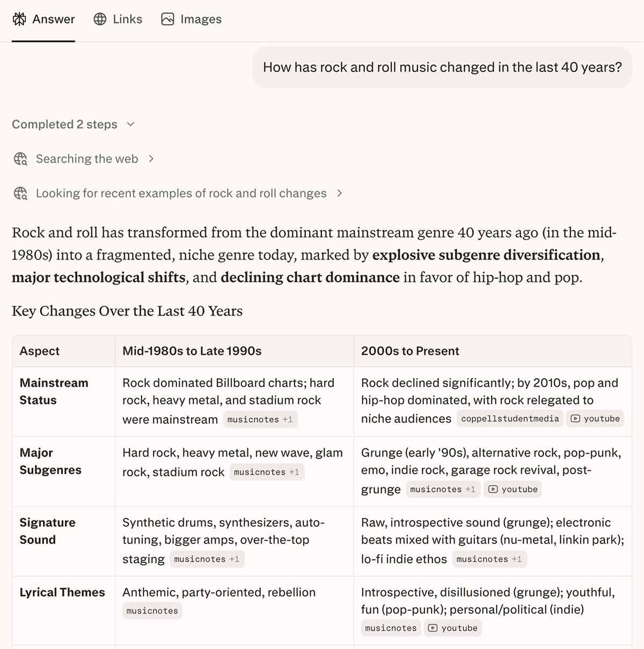Open musicnotes +1 citation in Mainstream Status 1980s cell
644x649 pixels.
(x=260, y=419)
